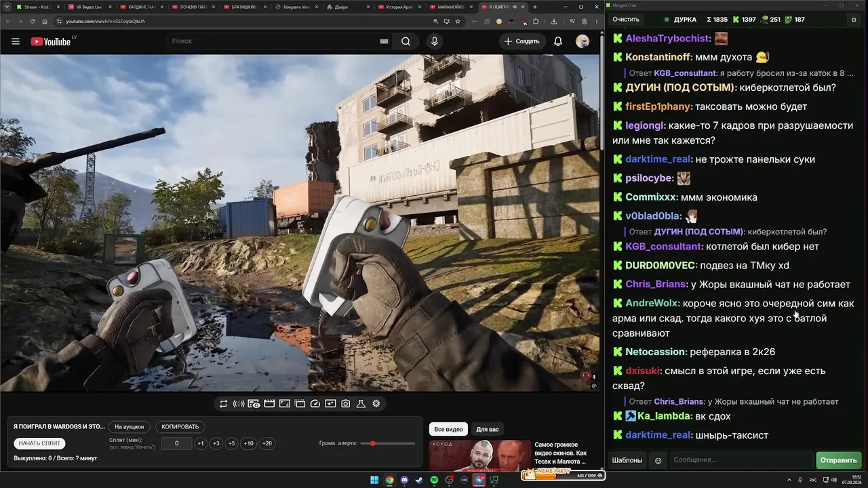
Task: Switch to Chrome in the taskbar
Action: [x=389, y=481]
